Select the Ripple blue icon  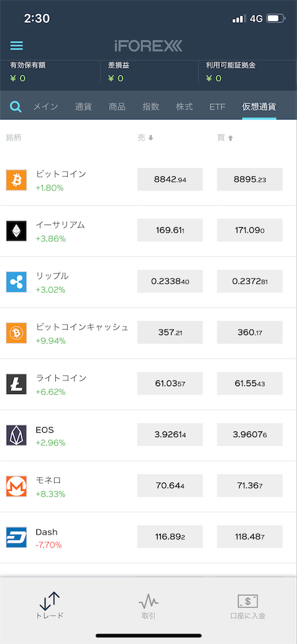click(x=16, y=282)
